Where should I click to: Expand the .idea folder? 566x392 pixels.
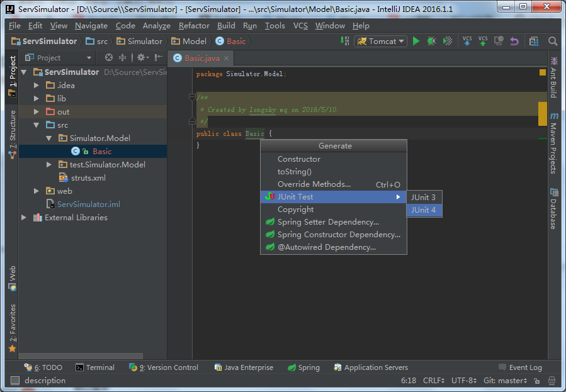tap(36, 86)
